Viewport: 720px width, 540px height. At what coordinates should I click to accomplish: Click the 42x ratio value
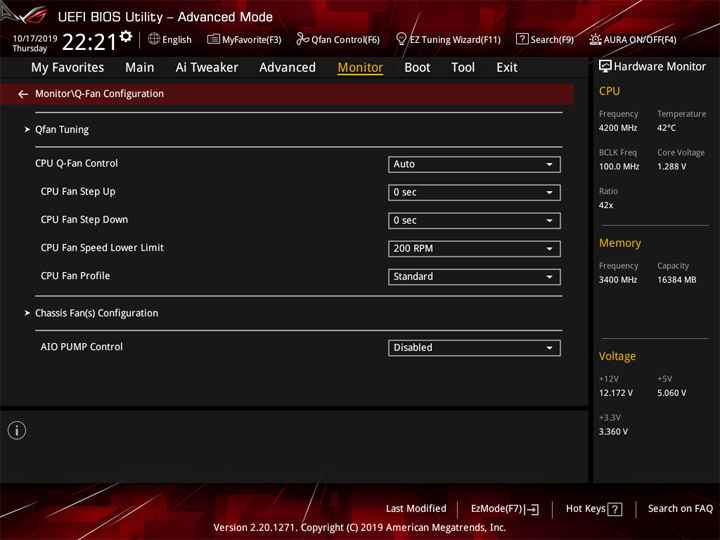[606, 205]
